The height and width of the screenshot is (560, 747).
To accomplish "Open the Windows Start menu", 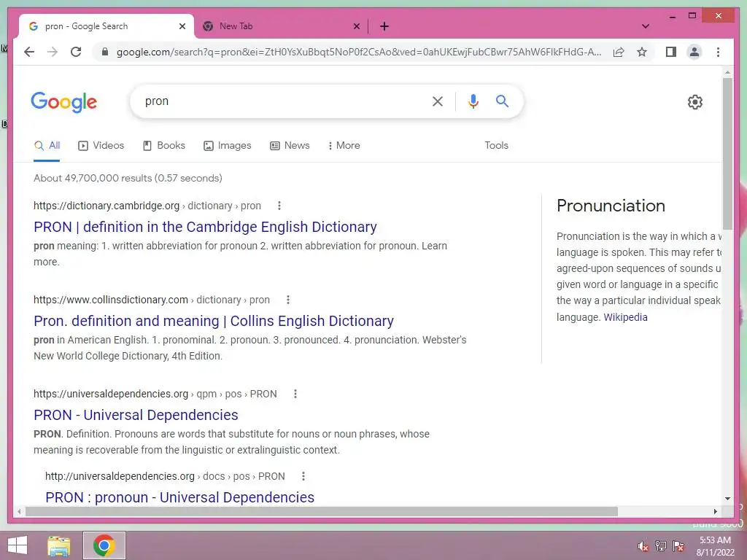I will click(18, 545).
